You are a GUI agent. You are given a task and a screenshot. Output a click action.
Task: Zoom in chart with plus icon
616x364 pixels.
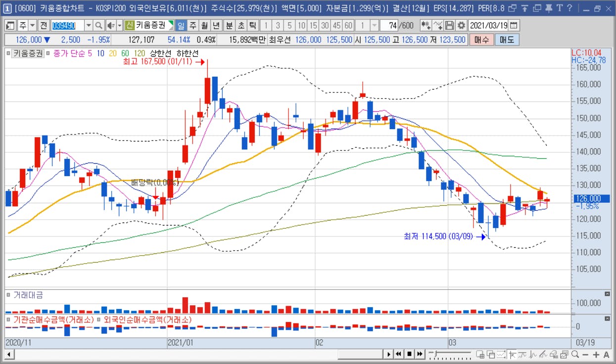tap(596, 354)
